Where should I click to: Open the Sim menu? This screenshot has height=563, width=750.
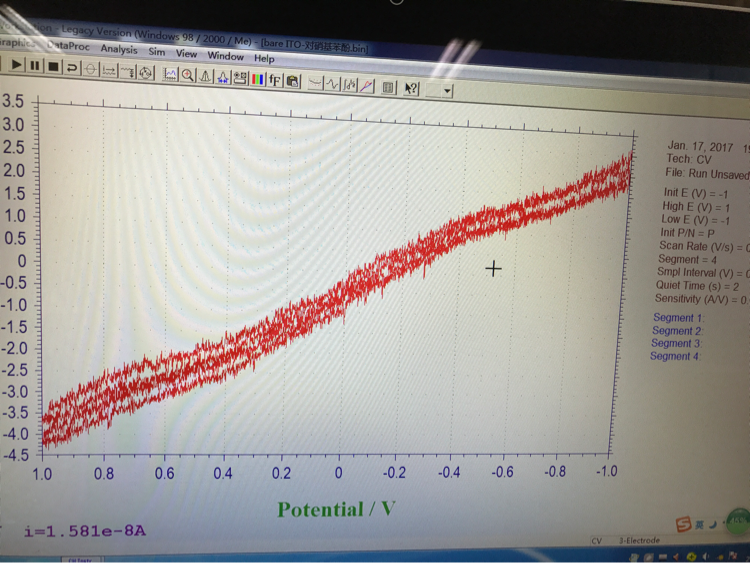[x=156, y=51]
